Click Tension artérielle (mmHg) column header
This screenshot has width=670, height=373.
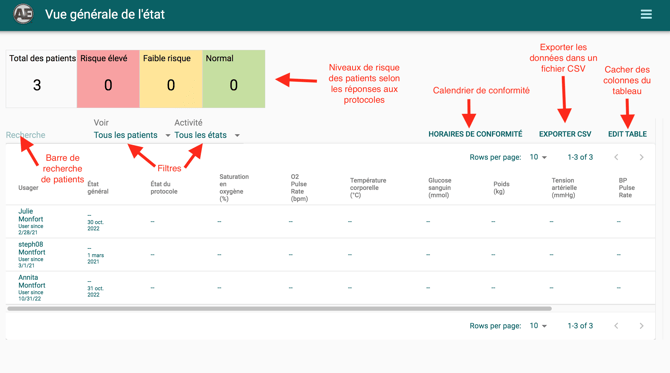(x=564, y=188)
